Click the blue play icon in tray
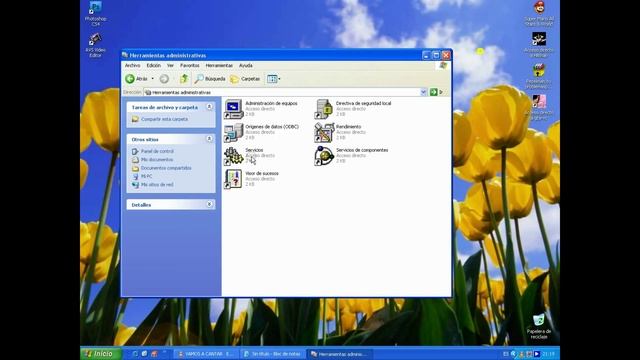Screen dimensions: 640x360 [537, 354]
